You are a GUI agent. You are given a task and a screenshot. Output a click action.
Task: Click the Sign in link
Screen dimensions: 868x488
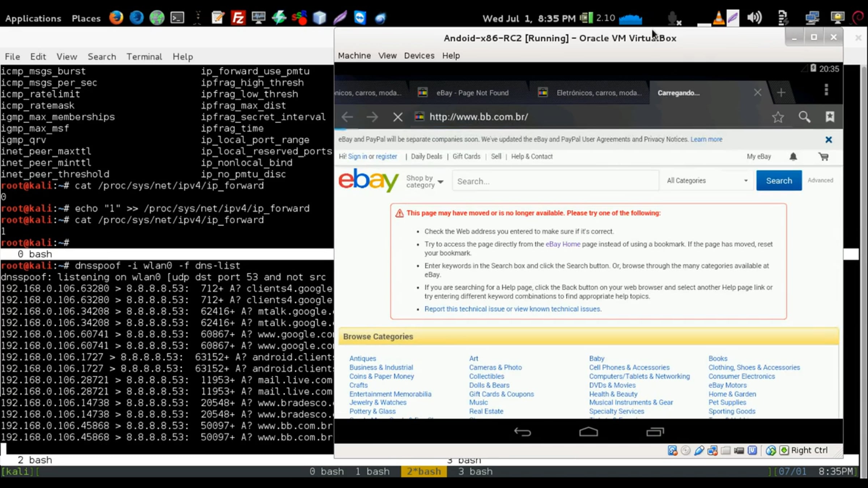(357, 157)
